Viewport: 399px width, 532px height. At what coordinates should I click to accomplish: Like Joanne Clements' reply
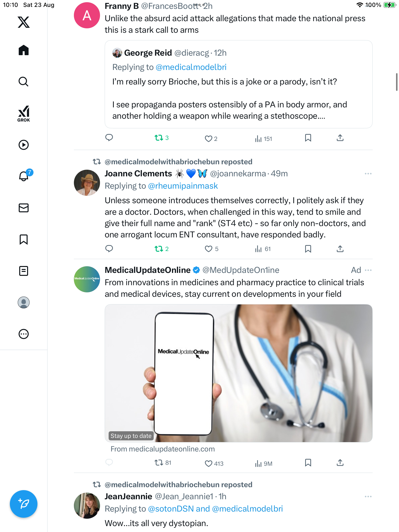tap(208, 249)
